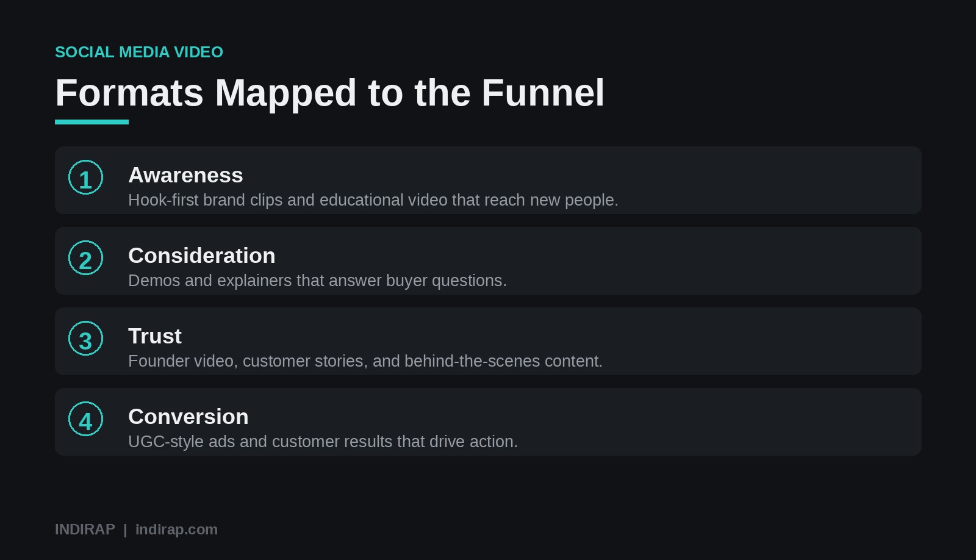This screenshot has width=976, height=560.
Task: Select the Consideration heading
Action: 202,256
